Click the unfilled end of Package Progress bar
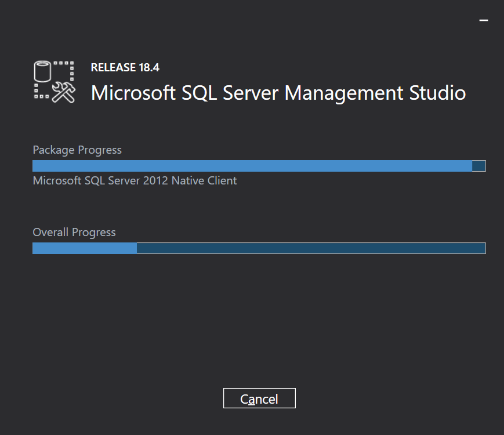This screenshot has width=504, height=435. point(478,166)
